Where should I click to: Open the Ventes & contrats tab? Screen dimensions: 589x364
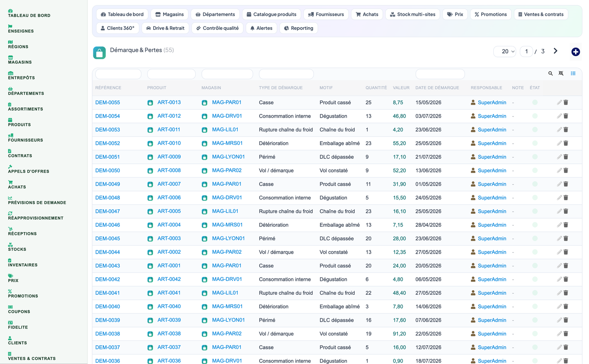click(x=541, y=14)
